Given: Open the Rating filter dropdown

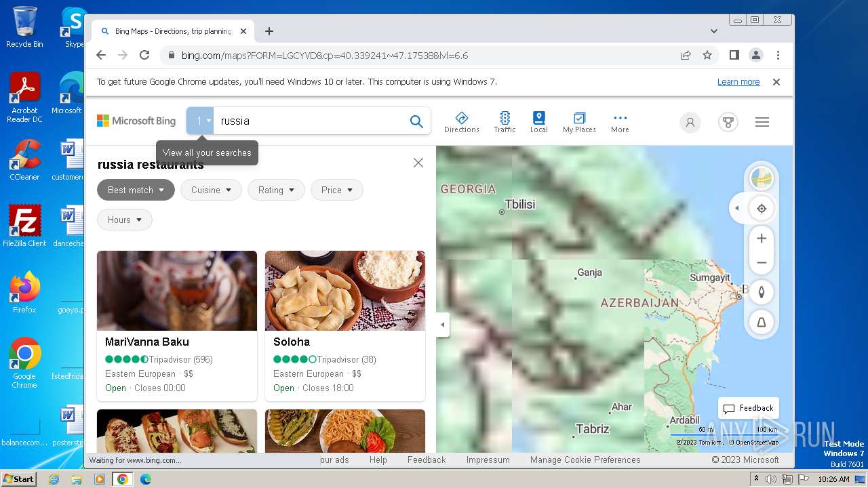Looking at the screenshot, I should tap(276, 190).
